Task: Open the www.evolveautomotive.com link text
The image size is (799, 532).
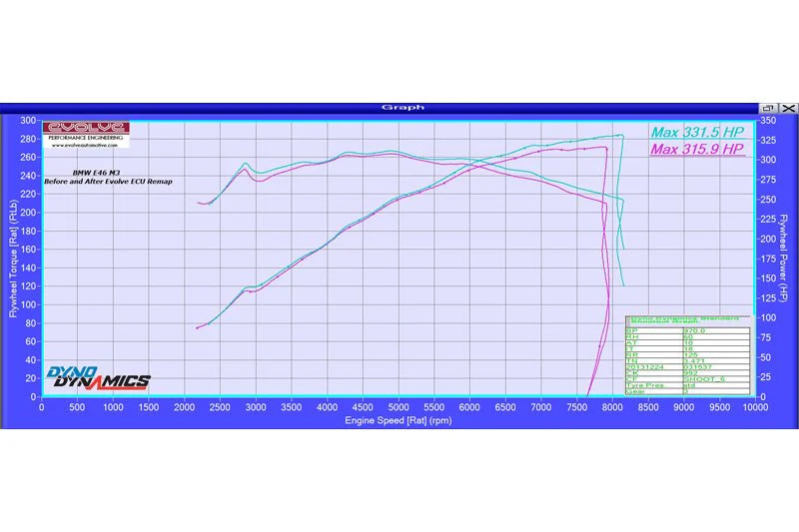Action: click(84, 147)
